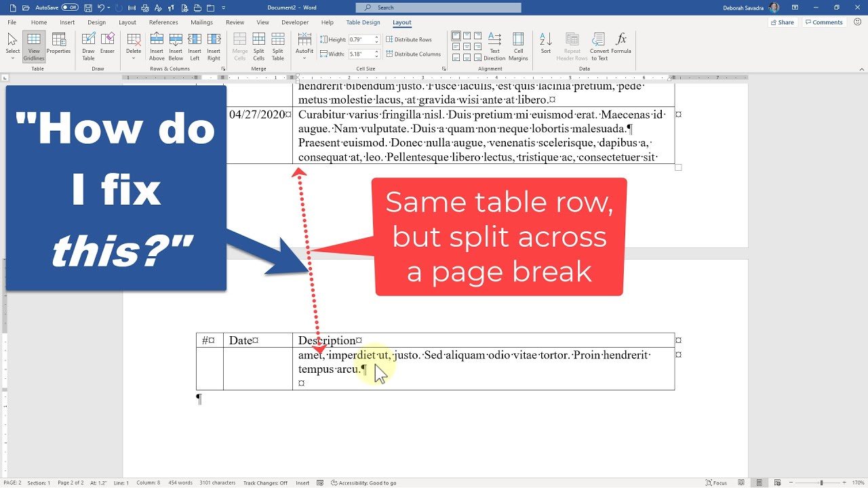Select Align Center cell alignment
The width and height of the screenshot is (868, 488).
[467, 47]
